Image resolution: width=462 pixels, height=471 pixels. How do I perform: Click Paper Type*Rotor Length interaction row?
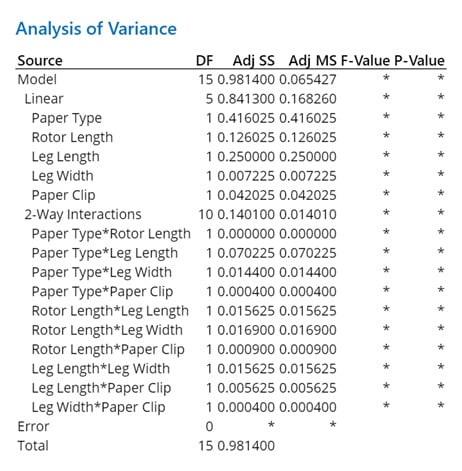tap(231, 234)
